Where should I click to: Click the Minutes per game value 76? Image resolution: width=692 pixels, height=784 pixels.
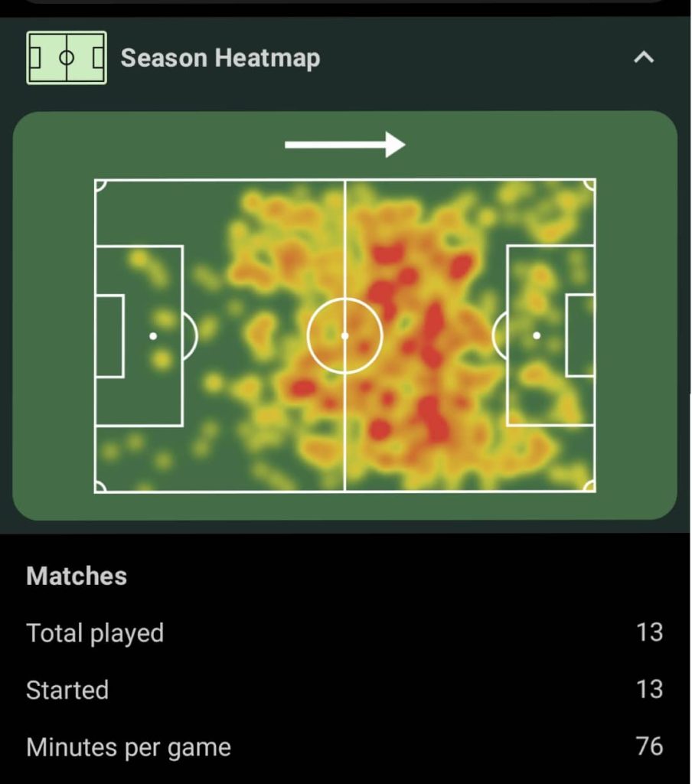tap(650, 746)
